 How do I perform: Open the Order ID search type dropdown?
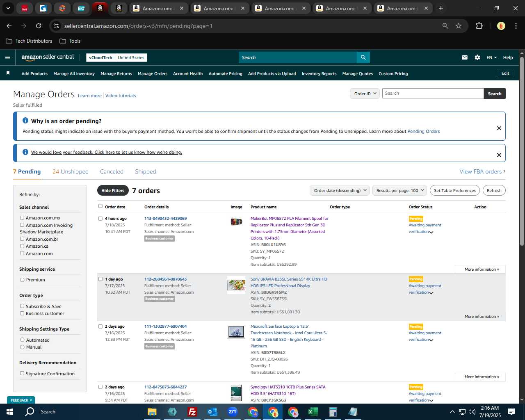365,94
